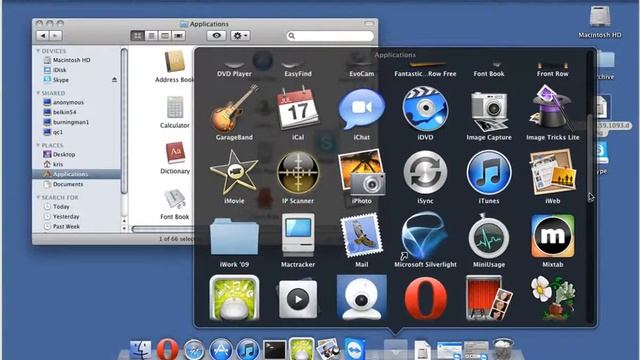Image resolution: width=640 pixels, height=360 pixels.
Task: Switch Finder to list view
Action: pyautogui.click(x=151, y=36)
